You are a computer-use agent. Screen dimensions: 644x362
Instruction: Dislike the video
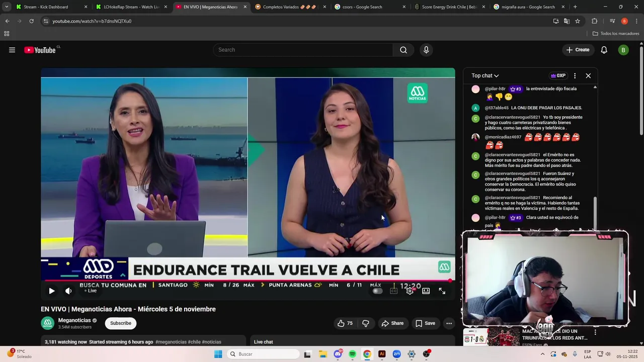(366, 323)
